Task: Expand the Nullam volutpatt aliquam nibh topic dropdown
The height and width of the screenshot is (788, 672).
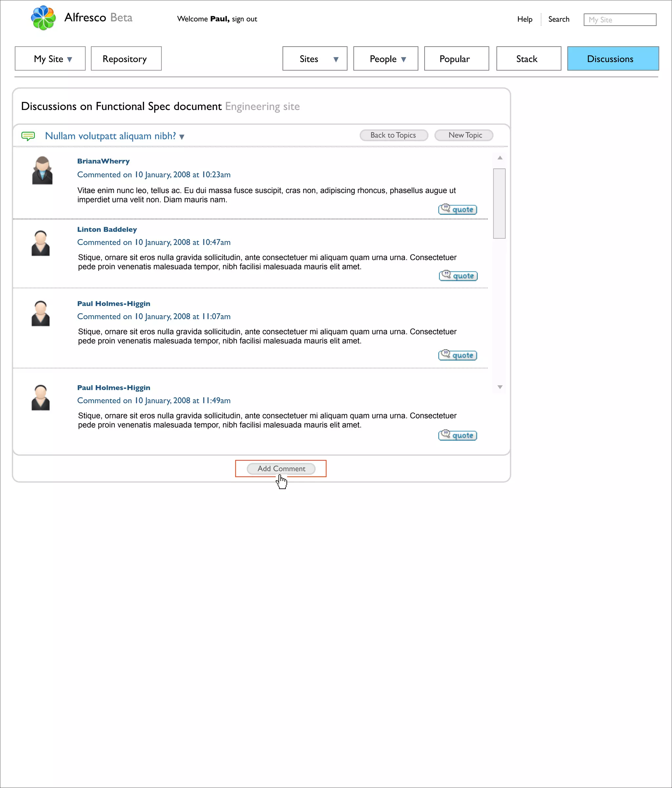Action: coord(182,137)
